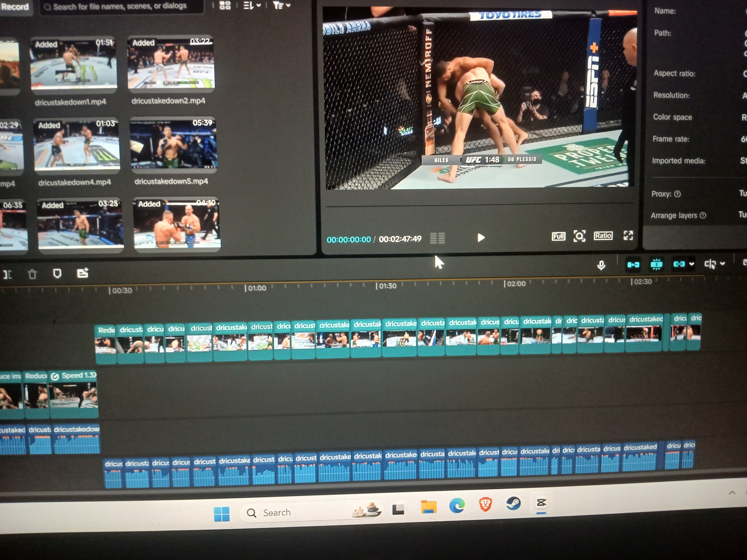747x560 pixels.
Task: Click the delete trash icon in timeline toolbar
Action: 32,274
